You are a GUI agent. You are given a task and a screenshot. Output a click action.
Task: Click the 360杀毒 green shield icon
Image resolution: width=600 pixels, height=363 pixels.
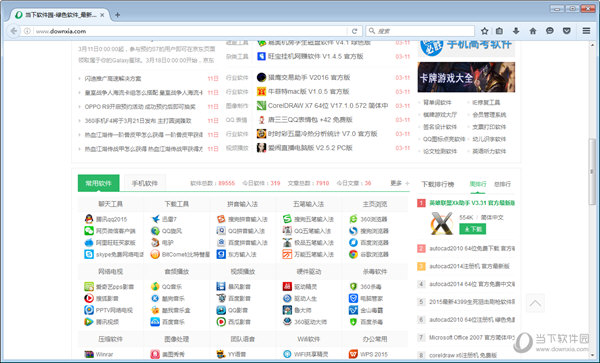point(353,286)
